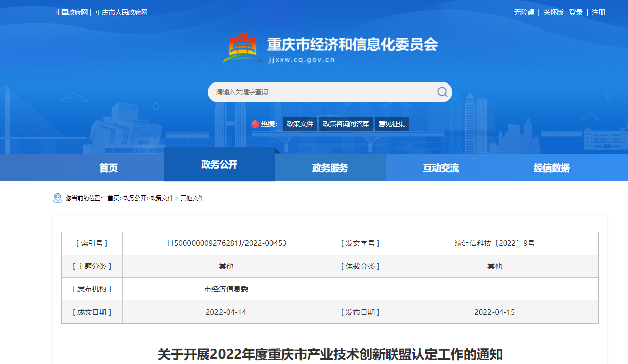Open the 经信数据 navigation tab
The image size is (628, 364).
[552, 168]
